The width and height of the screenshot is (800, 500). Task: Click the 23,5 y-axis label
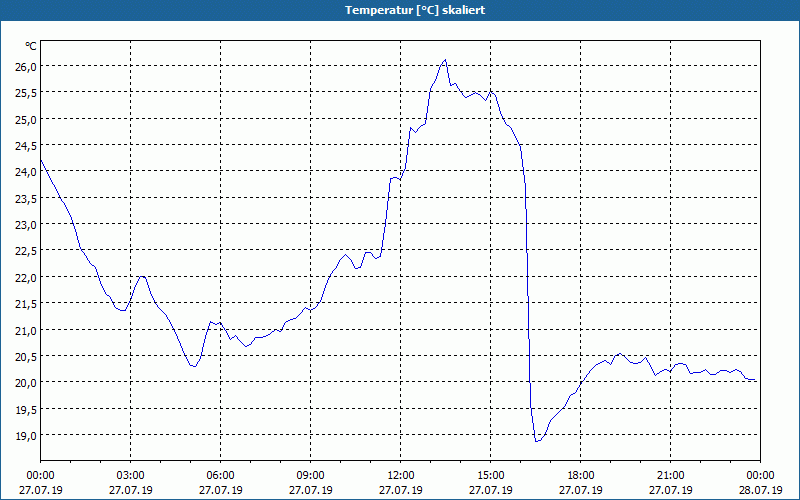pyautogui.click(x=24, y=198)
